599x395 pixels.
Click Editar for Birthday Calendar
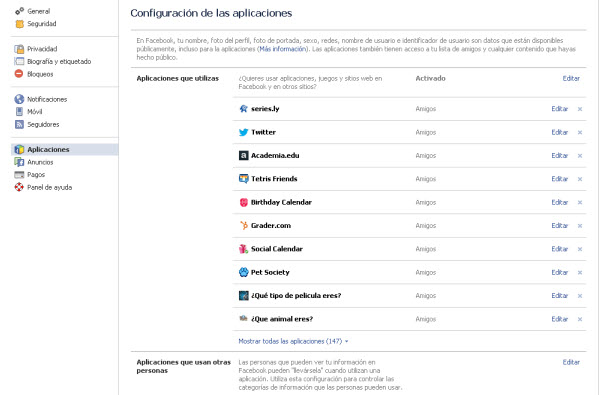click(560, 202)
